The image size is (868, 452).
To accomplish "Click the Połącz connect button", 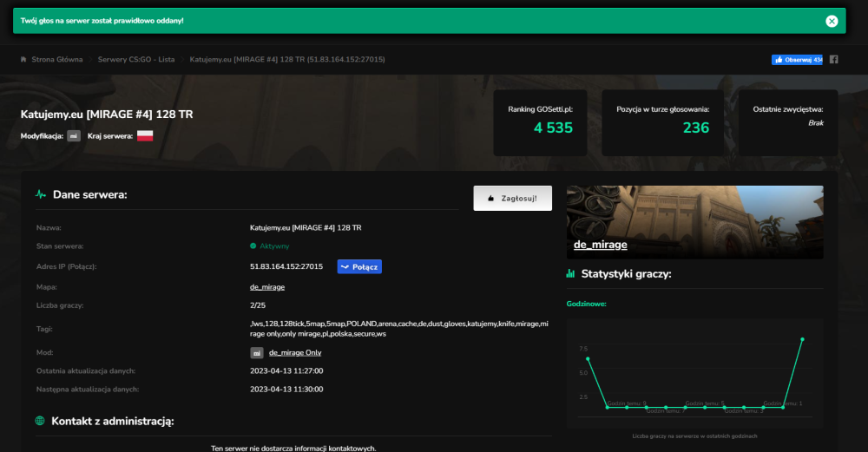I will point(359,266).
